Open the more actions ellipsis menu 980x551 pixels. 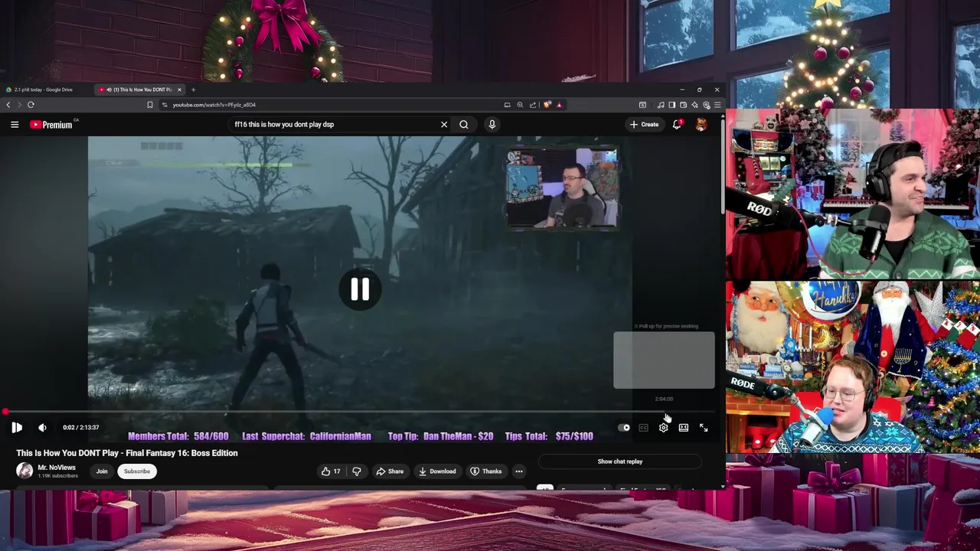tap(519, 471)
